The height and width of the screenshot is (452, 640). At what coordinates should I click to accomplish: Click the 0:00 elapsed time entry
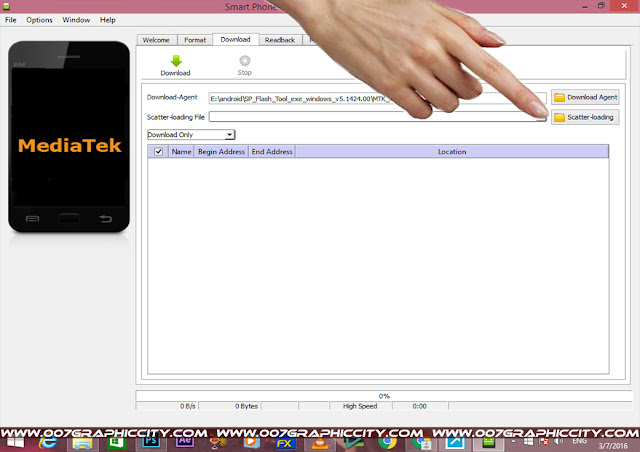[x=419, y=406]
